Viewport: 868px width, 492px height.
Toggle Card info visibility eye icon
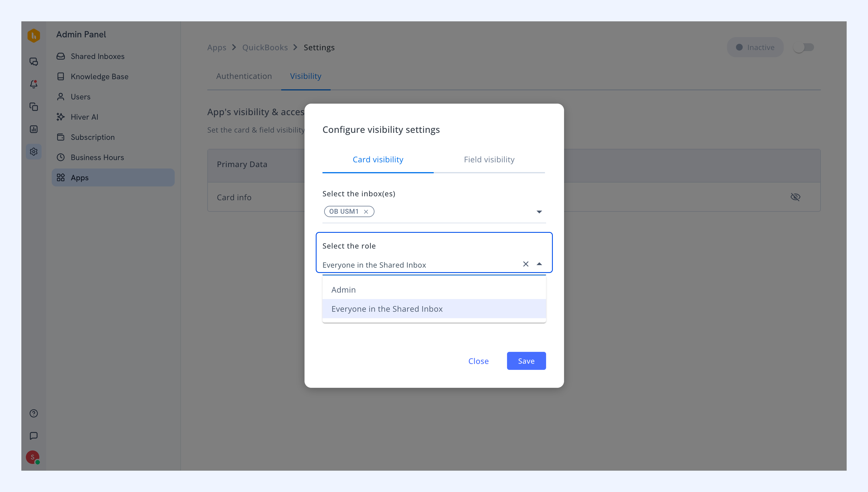point(795,197)
